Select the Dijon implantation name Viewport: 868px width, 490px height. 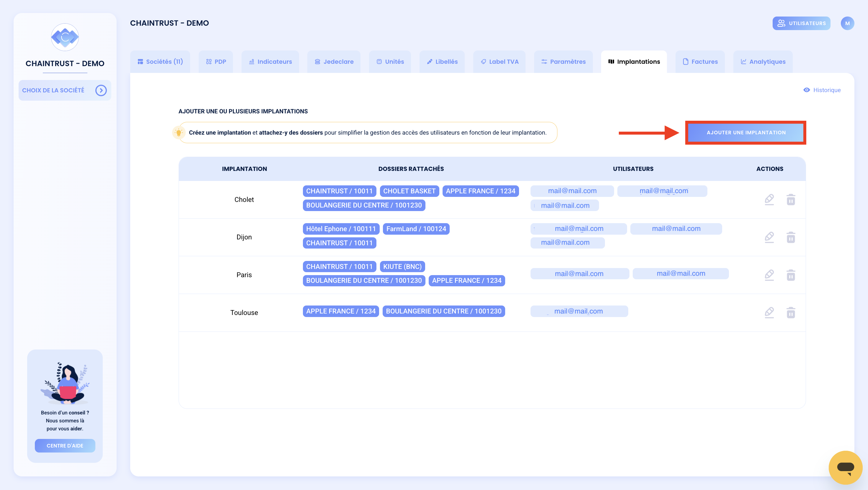(244, 237)
